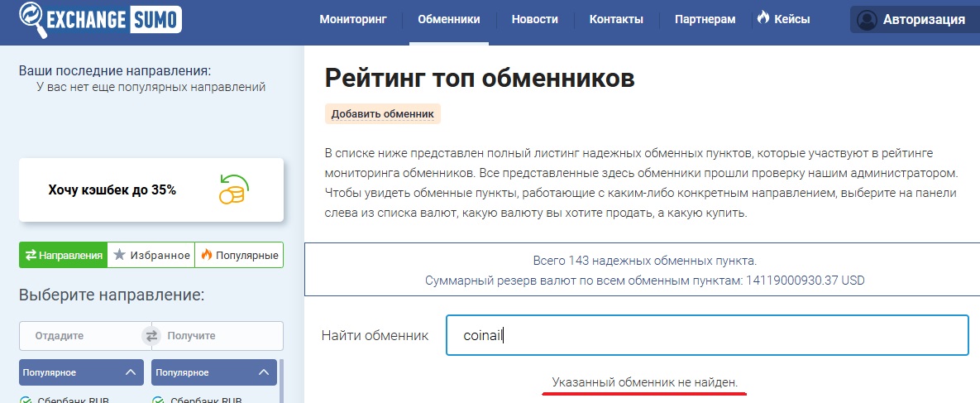Image resolution: width=980 pixels, height=403 pixels.
Task: Swap directions with the round arrows icon
Action: point(151,336)
